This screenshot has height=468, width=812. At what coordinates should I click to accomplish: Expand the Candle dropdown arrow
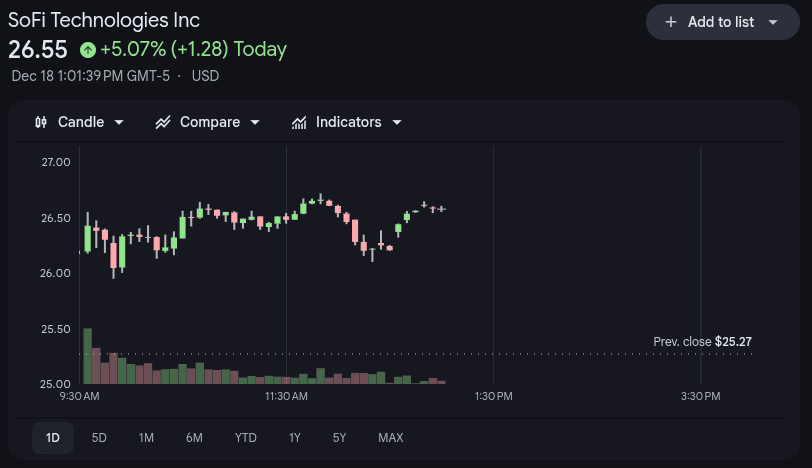pos(120,122)
